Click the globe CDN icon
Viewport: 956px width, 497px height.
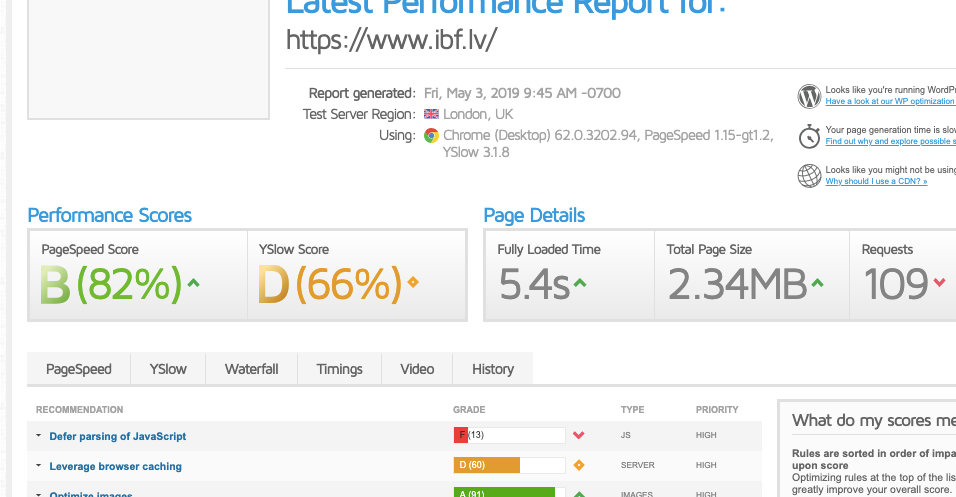(x=809, y=176)
